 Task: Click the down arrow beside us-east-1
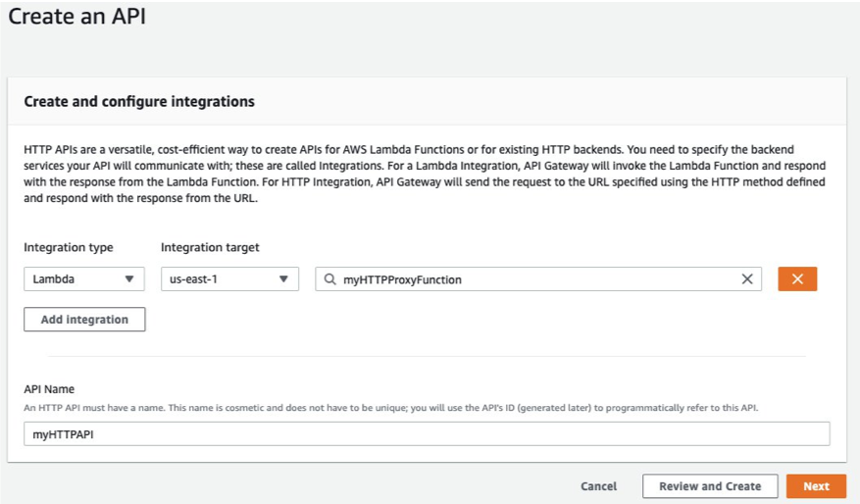(x=283, y=279)
